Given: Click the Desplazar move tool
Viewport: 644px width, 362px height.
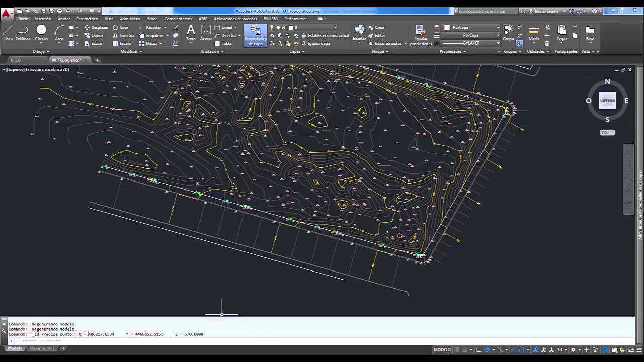Looking at the screenshot, I should click(x=96, y=28).
